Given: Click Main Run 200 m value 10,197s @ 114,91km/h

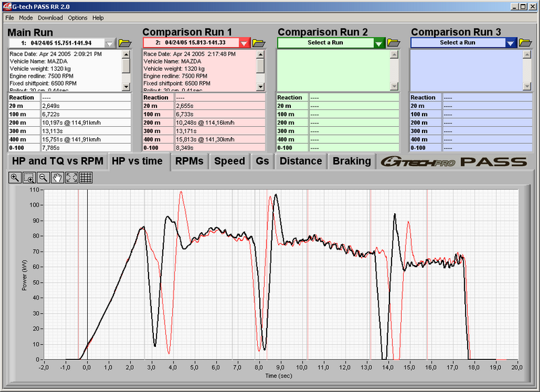Looking at the screenshot, I should pos(86,123).
